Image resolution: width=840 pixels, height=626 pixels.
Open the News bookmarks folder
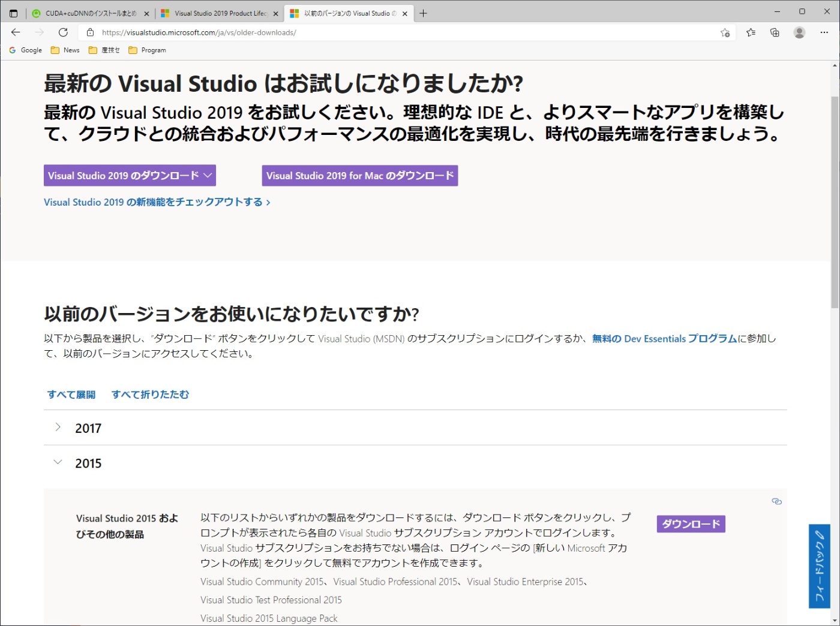click(x=65, y=50)
